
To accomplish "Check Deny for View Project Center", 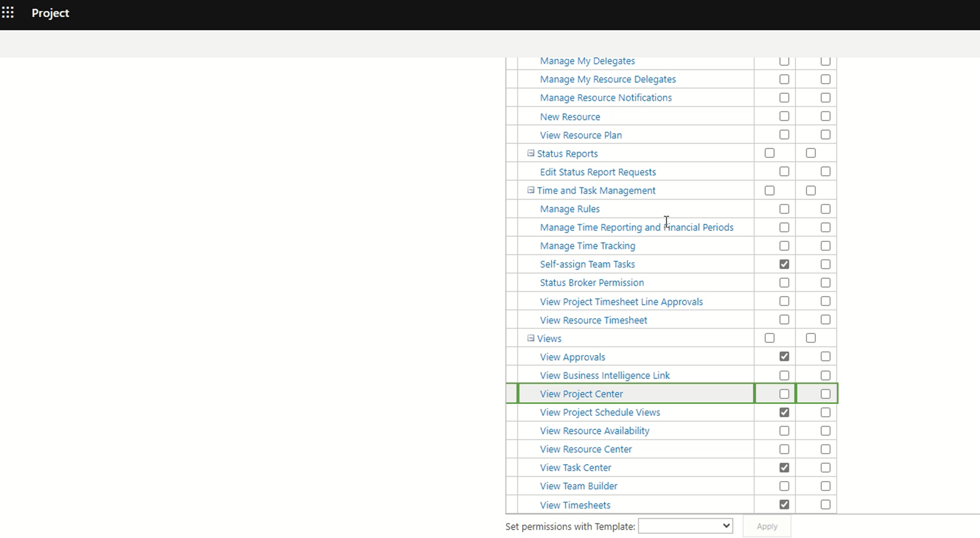I will click(x=826, y=394).
